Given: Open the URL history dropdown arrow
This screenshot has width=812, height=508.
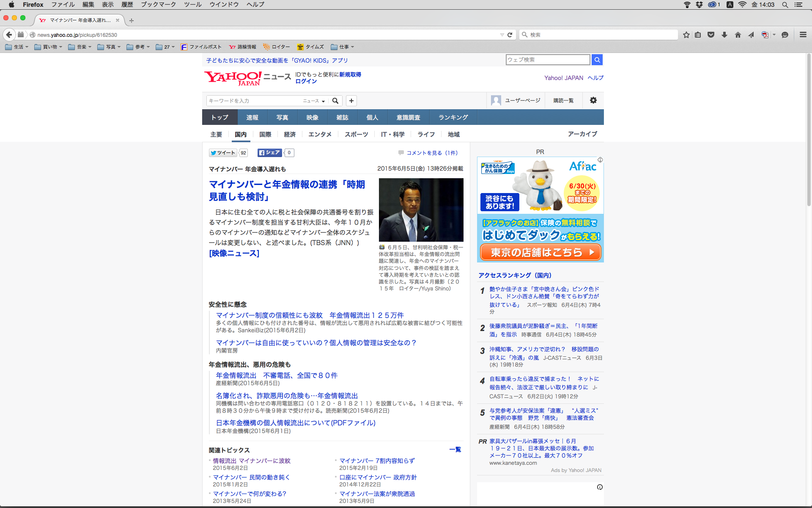Looking at the screenshot, I should 502,35.
